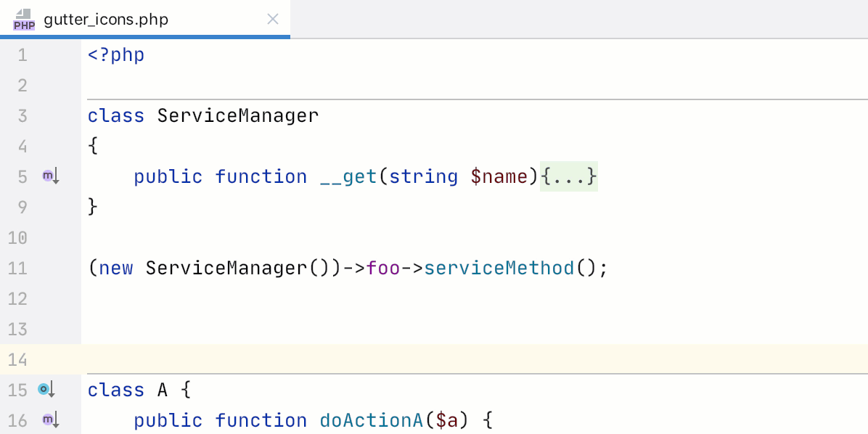Place the caret on highlighted empty line 14
The width and height of the screenshot is (868, 434).
435,359
